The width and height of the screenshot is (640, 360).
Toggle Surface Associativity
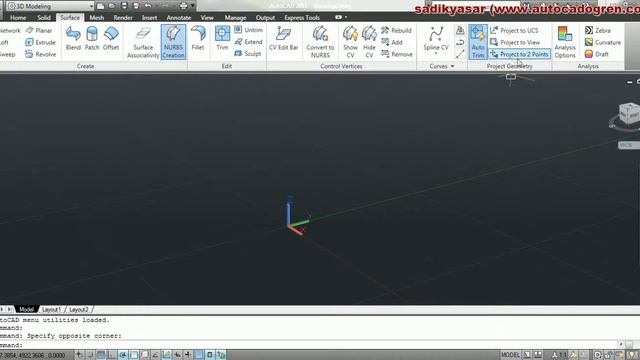tap(143, 42)
